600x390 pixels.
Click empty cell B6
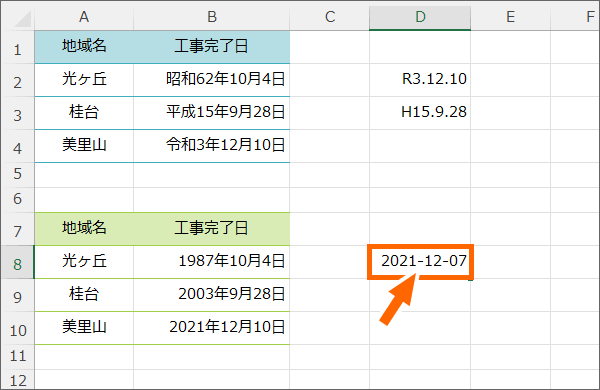(x=212, y=200)
